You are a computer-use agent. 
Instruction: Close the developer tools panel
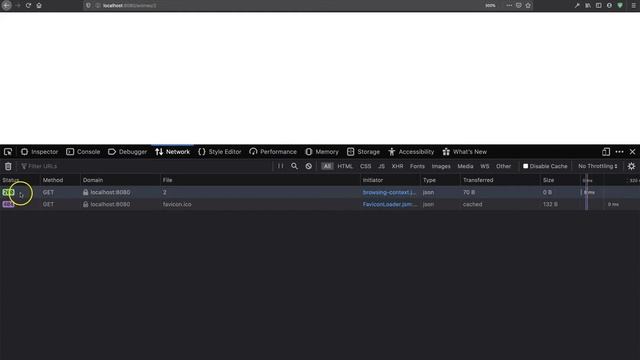(632, 152)
